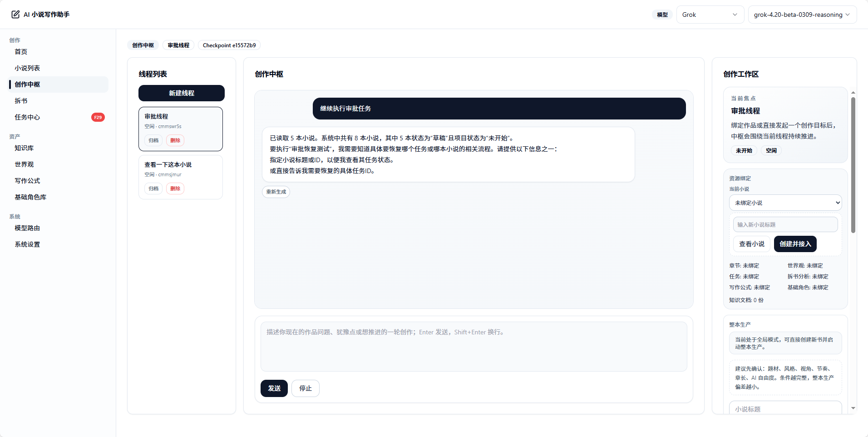The height and width of the screenshot is (437, 868).
Task: Open 系统设置 from the sidebar
Action: point(27,244)
